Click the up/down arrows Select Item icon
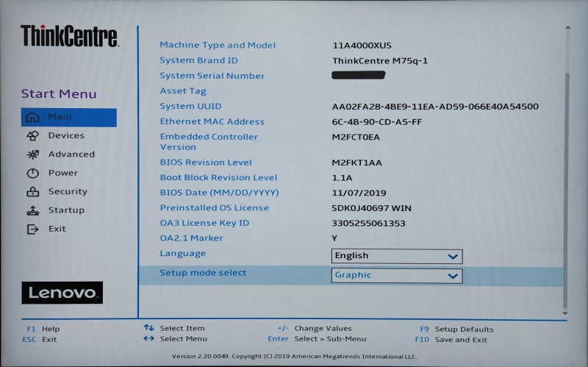The image size is (588, 367). pyautogui.click(x=149, y=328)
